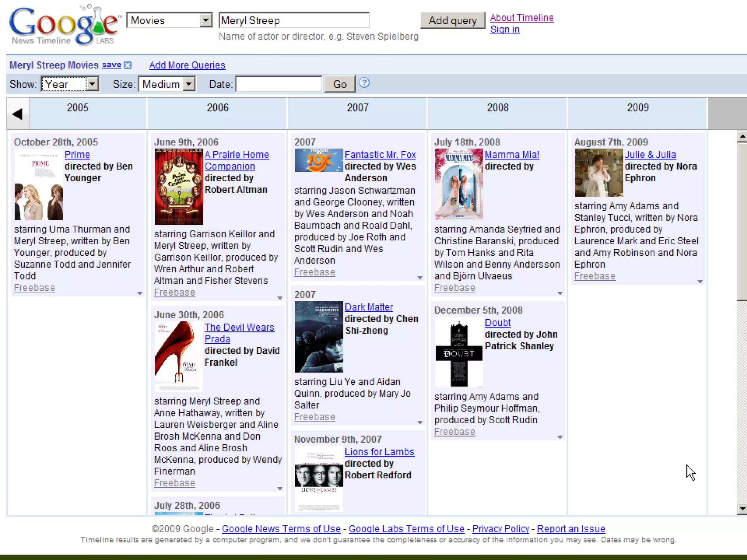Screen dimensions: 747x560
Task: Click the Mamma Mia! poster thumbnail
Action: (458, 184)
